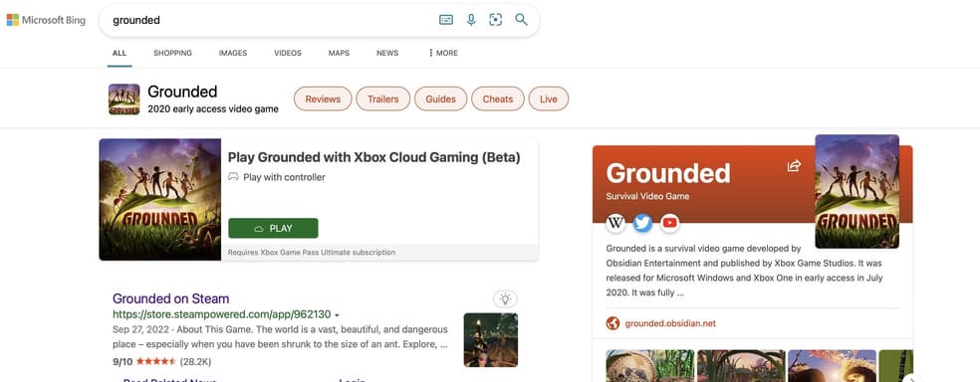Screen dimensions: 980x382
Task: Click the Grounded cover art in cloud gaming card
Action: pos(160,199)
